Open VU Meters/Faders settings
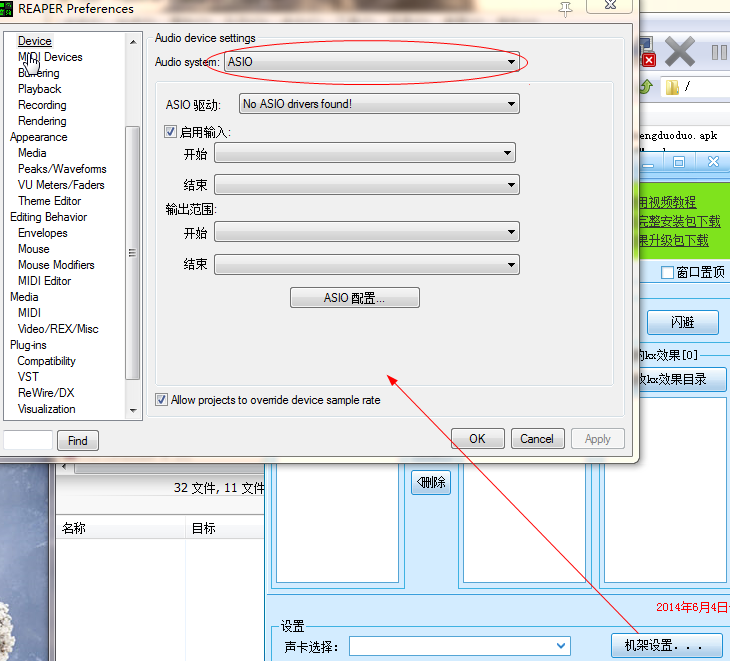This screenshot has width=730, height=661. [x=61, y=185]
